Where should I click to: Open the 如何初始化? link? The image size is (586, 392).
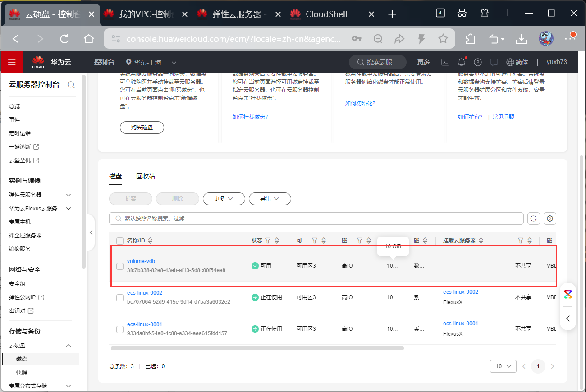pos(360,104)
